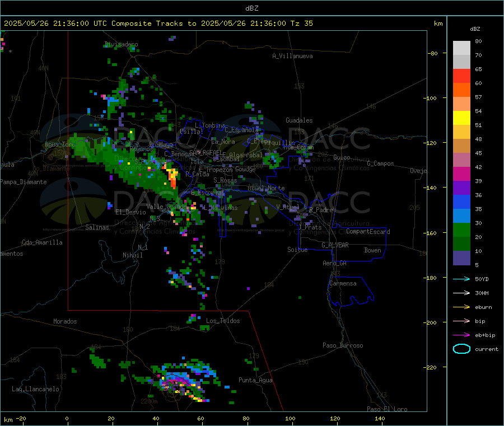This screenshot has height=426, width=504.
Task: Click the Paso_El_Loro map label
Action: (388, 409)
